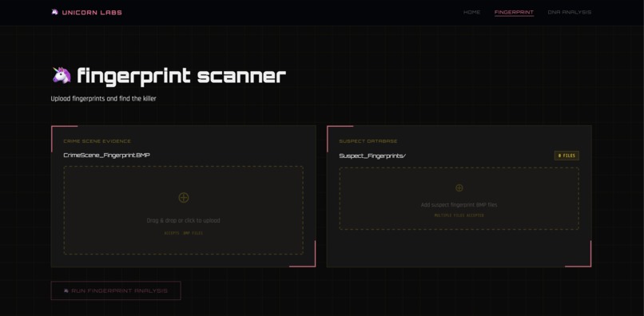The width and height of the screenshot is (644, 316).
Task: Click the Suspect Database heading
Action: [368, 141]
